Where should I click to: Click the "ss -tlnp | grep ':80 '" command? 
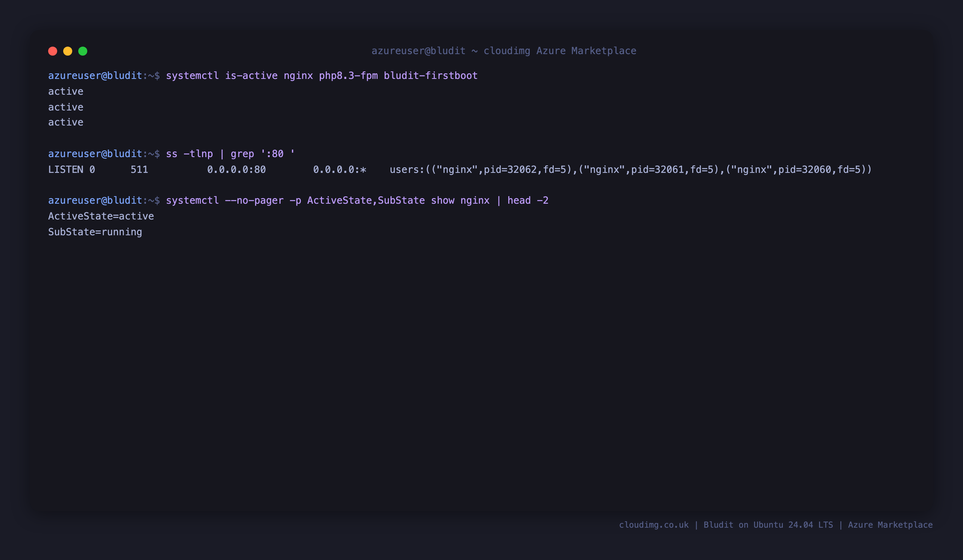pos(231,154)
